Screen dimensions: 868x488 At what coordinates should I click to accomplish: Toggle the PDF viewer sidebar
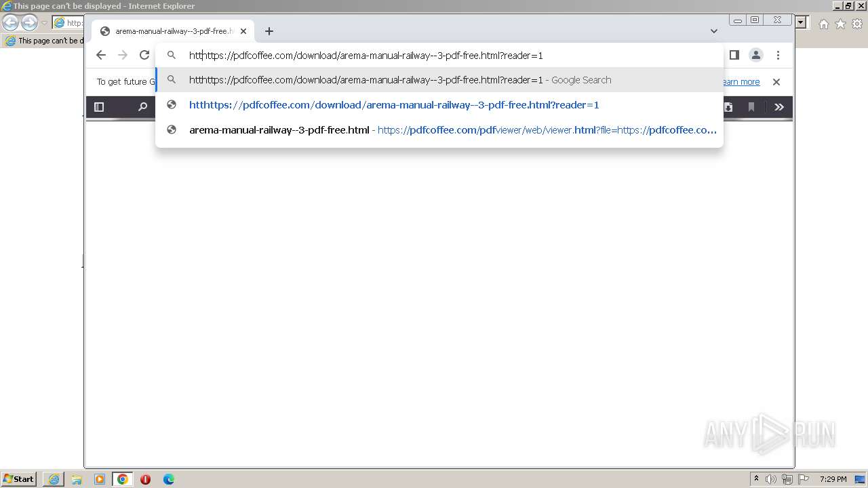99,107
